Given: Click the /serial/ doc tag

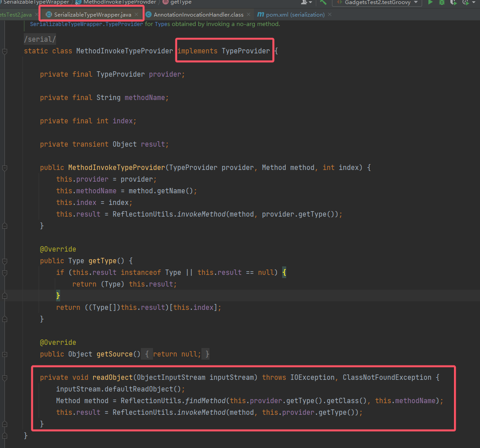Looking at the screenshot, I should 40,39.
